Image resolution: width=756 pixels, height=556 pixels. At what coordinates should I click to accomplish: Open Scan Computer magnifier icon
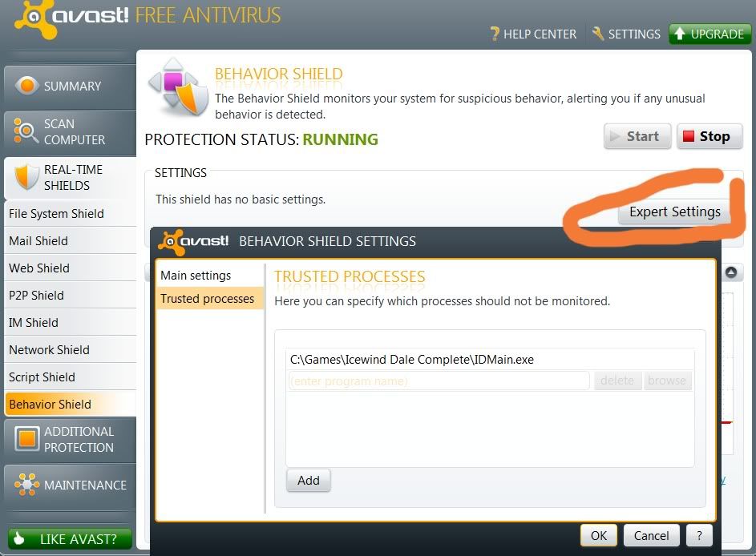pos(26,131)
